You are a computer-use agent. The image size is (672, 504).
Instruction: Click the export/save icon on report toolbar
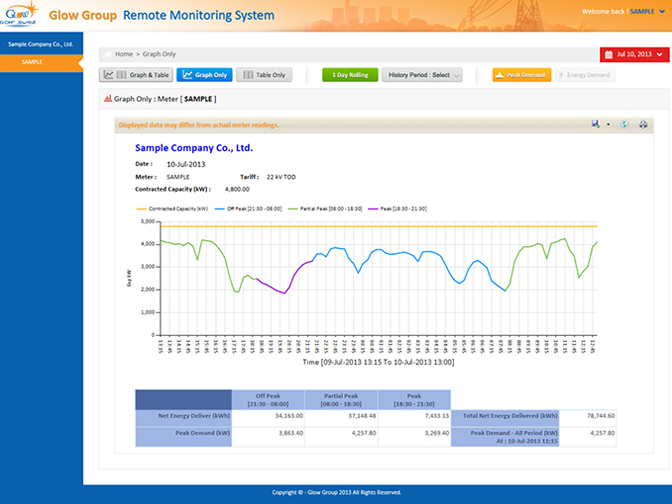(595, 124)
